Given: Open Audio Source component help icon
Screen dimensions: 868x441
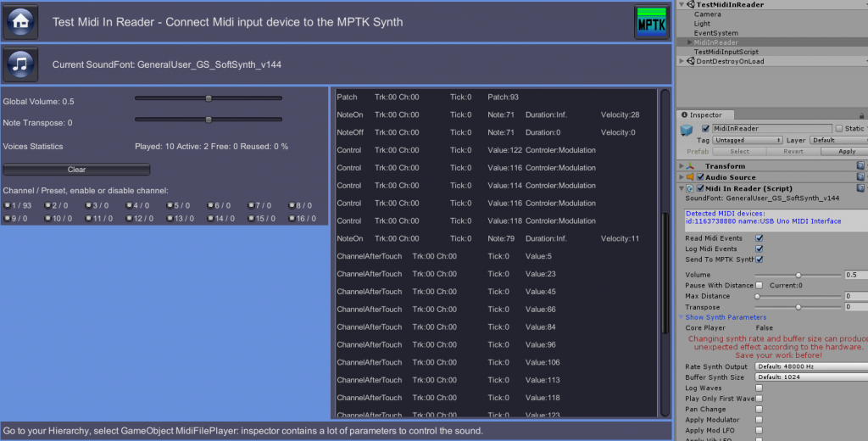Looking at the screenshot, I should pos(860,176).
